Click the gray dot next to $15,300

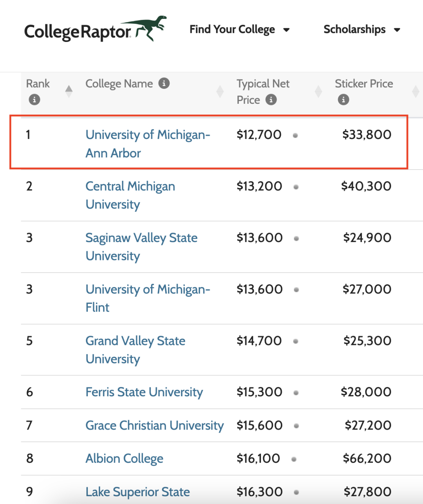(296, 392)
